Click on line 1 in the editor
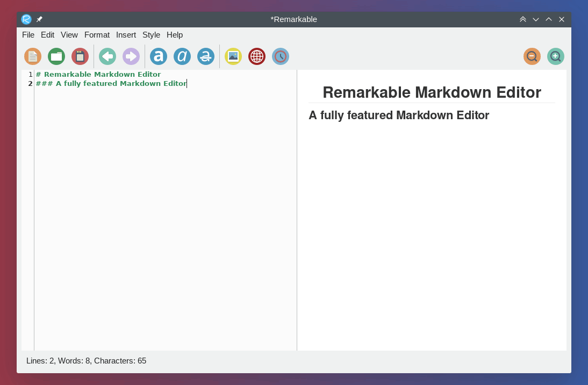Viewport: 588px width, 385px height. (102, 75)
